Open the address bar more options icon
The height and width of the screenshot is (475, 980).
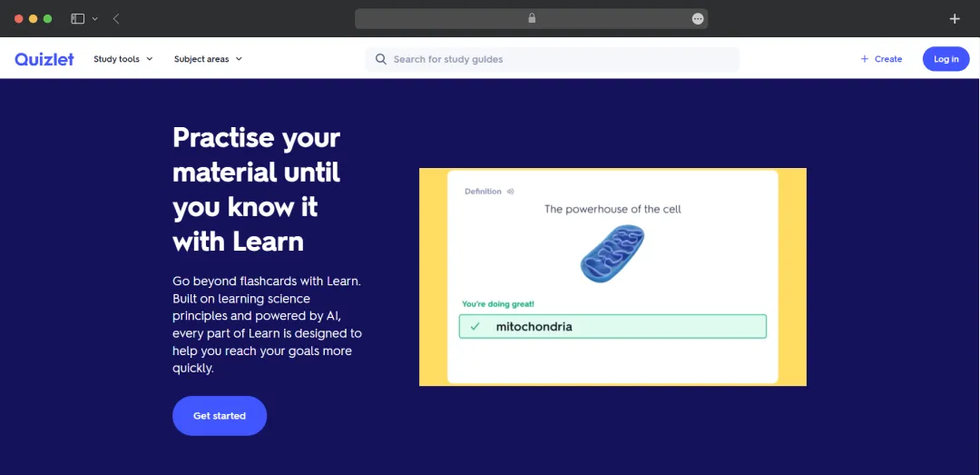[x=698, y=19]
